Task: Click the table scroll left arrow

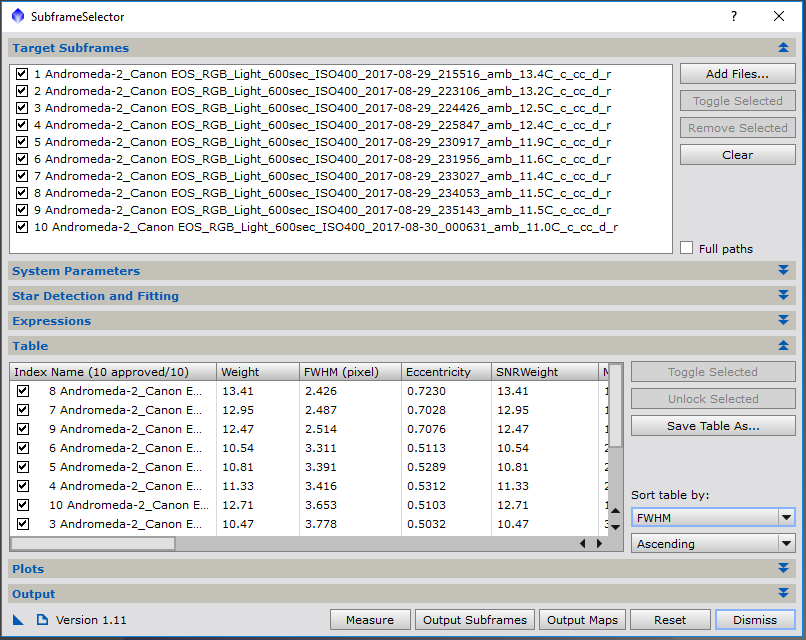Action: 582,543
